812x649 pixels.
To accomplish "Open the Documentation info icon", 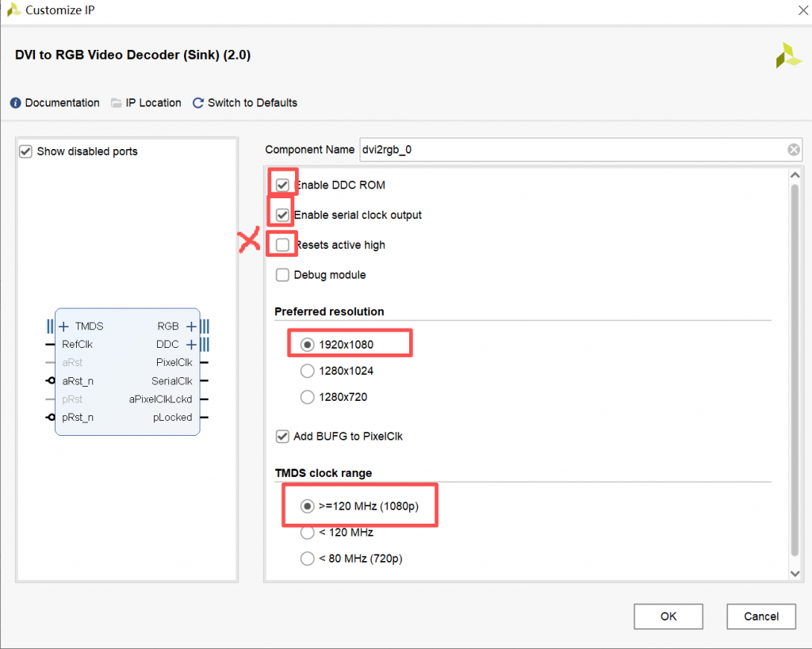I will point(15,103).
